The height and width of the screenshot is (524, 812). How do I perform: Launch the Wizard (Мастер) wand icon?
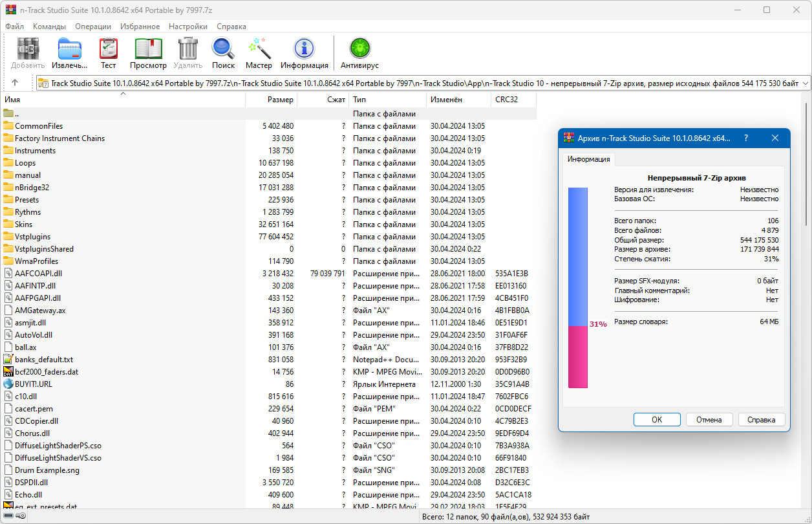point(259,53)
